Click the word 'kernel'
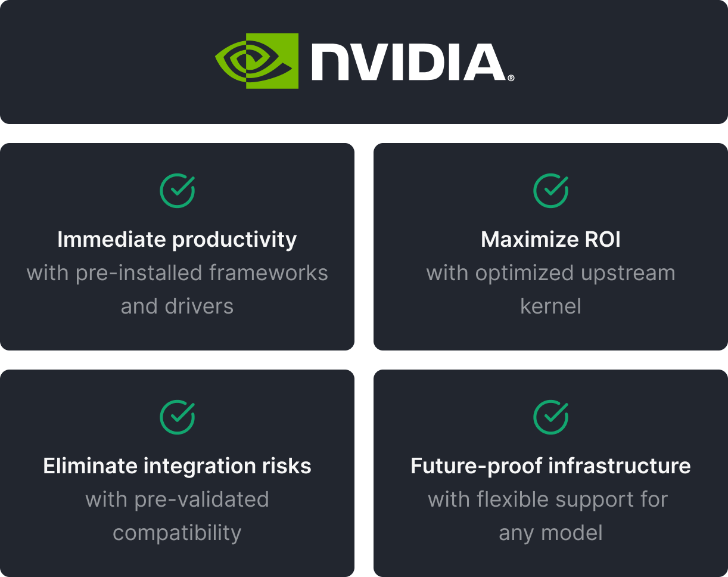The image size is (728, 577). [550, 306]
